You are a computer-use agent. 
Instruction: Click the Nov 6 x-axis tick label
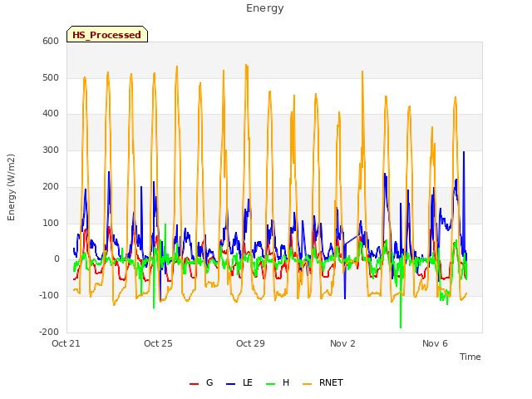(435, 343)
